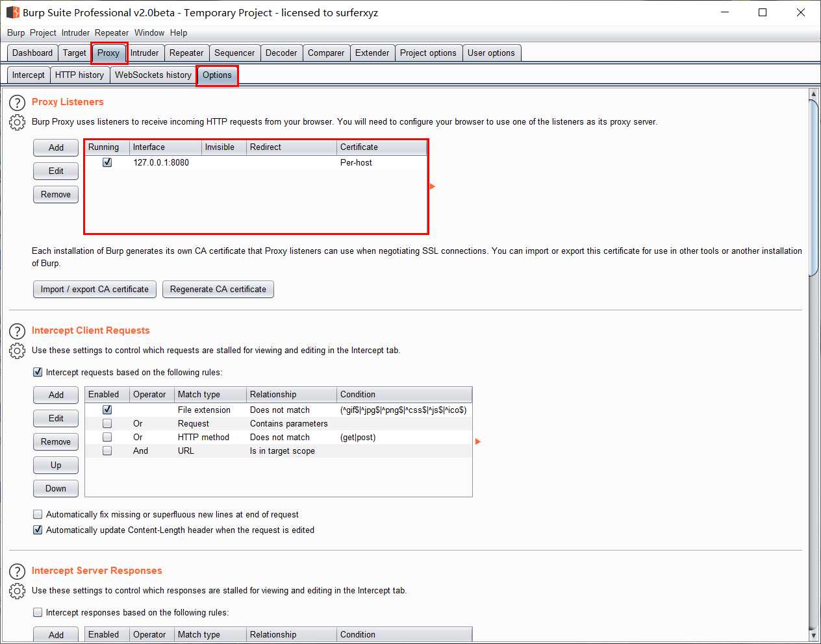The height and width of the screenshot is (644, 821).
Task: Click the scrollbar up arrow
Action: (813, 94)
